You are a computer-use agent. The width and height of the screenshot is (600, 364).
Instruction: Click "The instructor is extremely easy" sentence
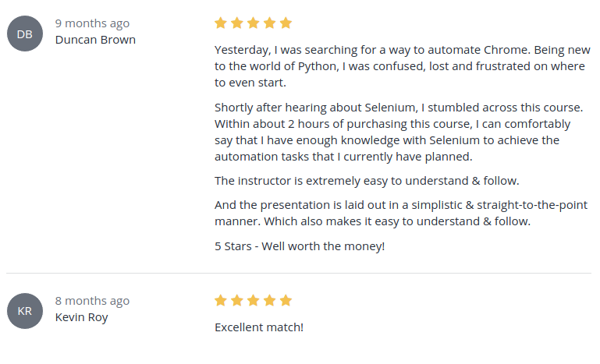(367, 182)
